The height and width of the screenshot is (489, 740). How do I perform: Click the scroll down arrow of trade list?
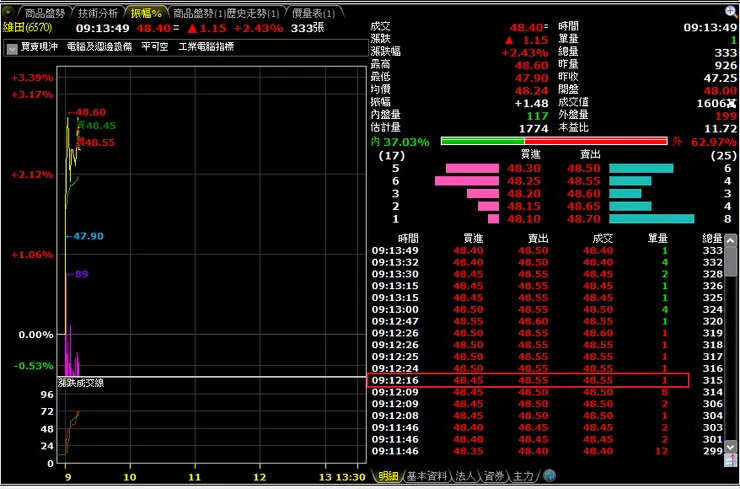coord(730,446)
